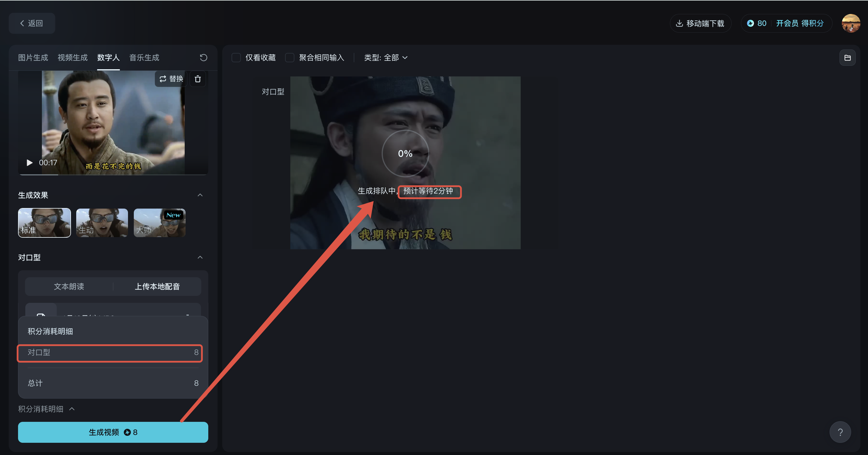Switch to the 文本朗读 option

coord(69,287)
